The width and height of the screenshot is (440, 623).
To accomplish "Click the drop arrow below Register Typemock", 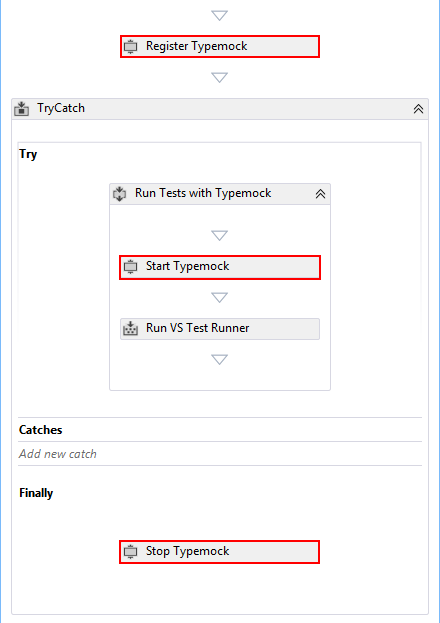I will [219, 77].
